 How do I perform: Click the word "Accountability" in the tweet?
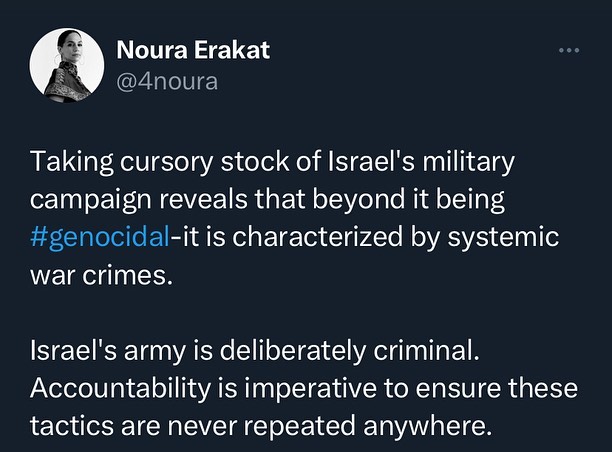tap(113, 389)
